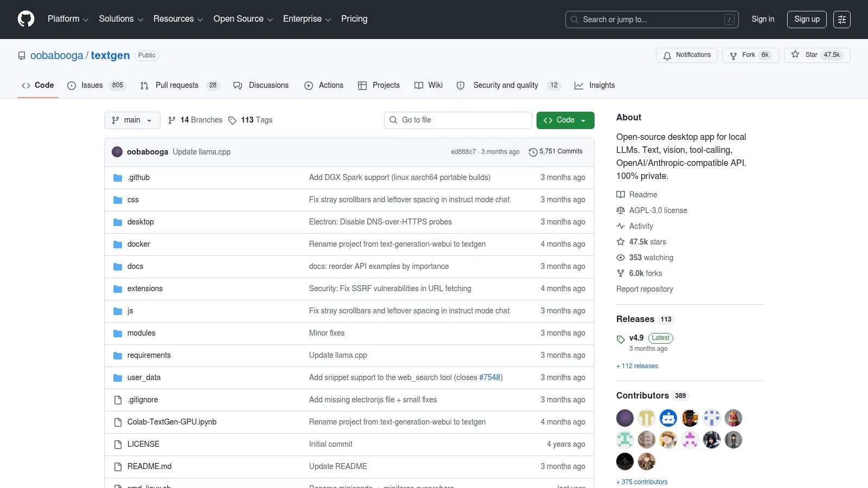Viewport: 868px width, 488px height.
Task: View the 5,751 Commits history
Action: tap(556, 152)
